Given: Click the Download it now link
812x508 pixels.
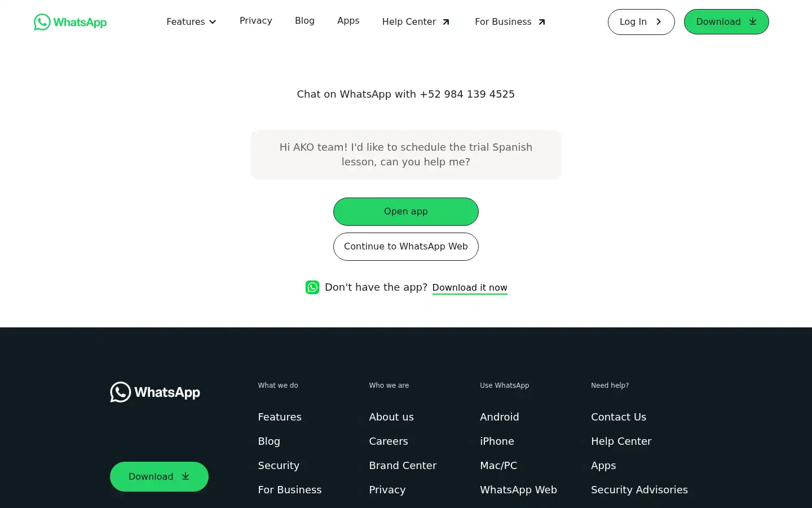Looking at the screenshot, I should (470, 288).
